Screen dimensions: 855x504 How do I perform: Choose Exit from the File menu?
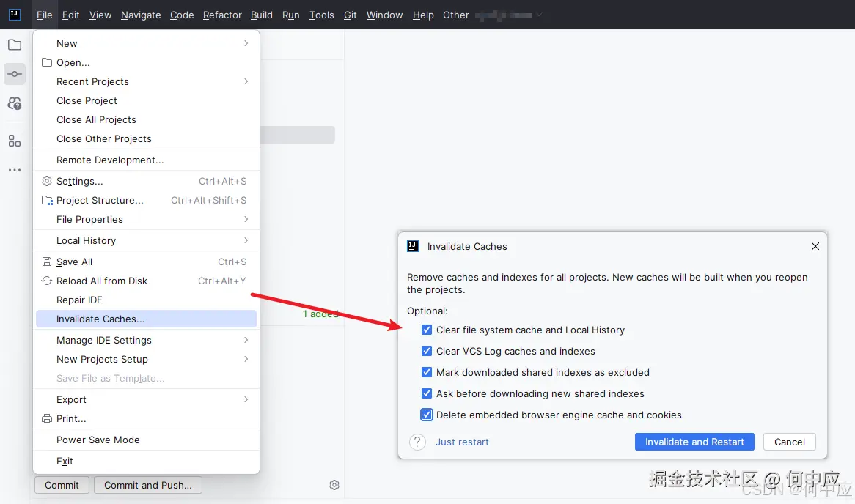pos(146,461)
